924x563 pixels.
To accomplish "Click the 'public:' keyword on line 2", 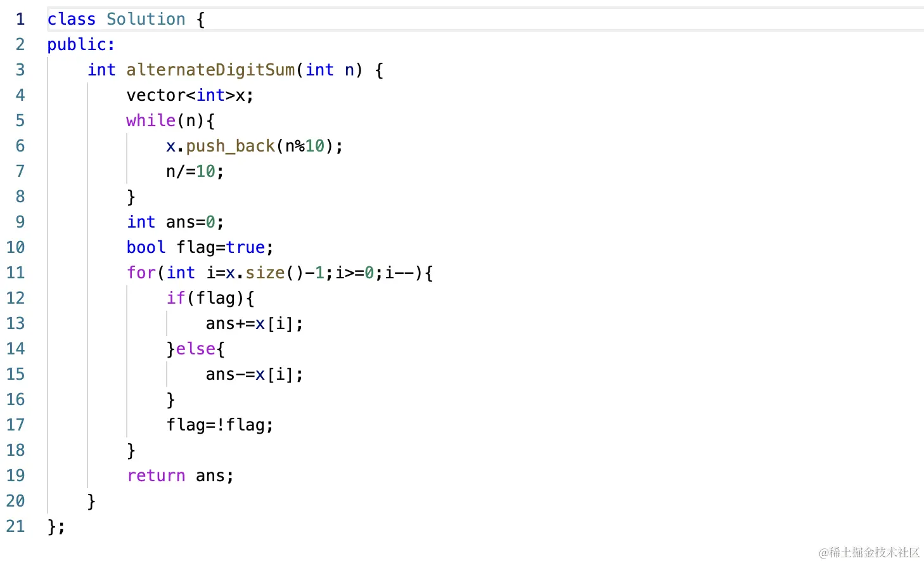I will [x=81, y=44].
